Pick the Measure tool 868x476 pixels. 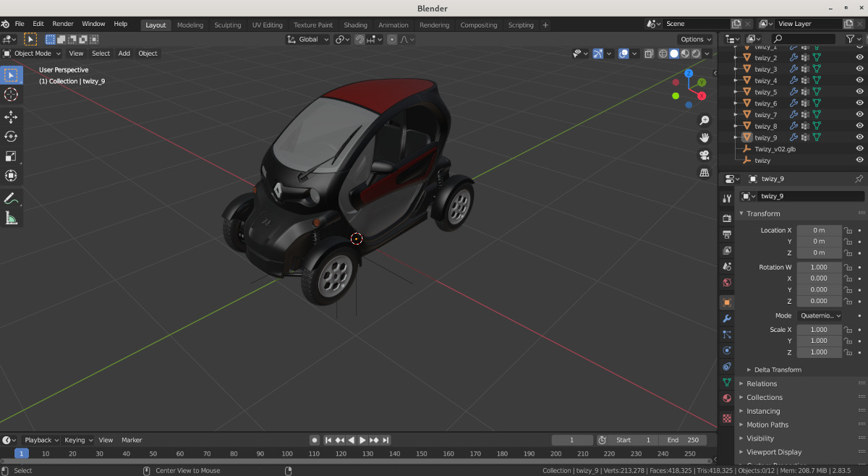[11, 218]
